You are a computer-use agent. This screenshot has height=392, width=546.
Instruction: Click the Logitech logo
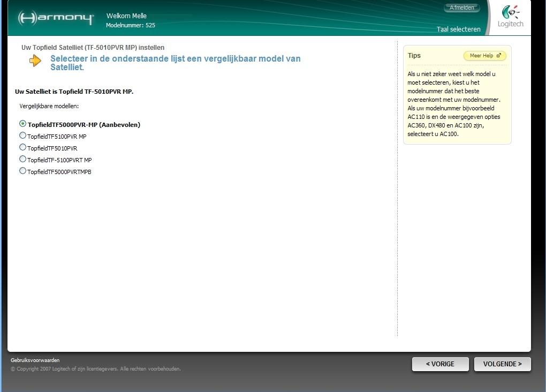tap(510, 16)
